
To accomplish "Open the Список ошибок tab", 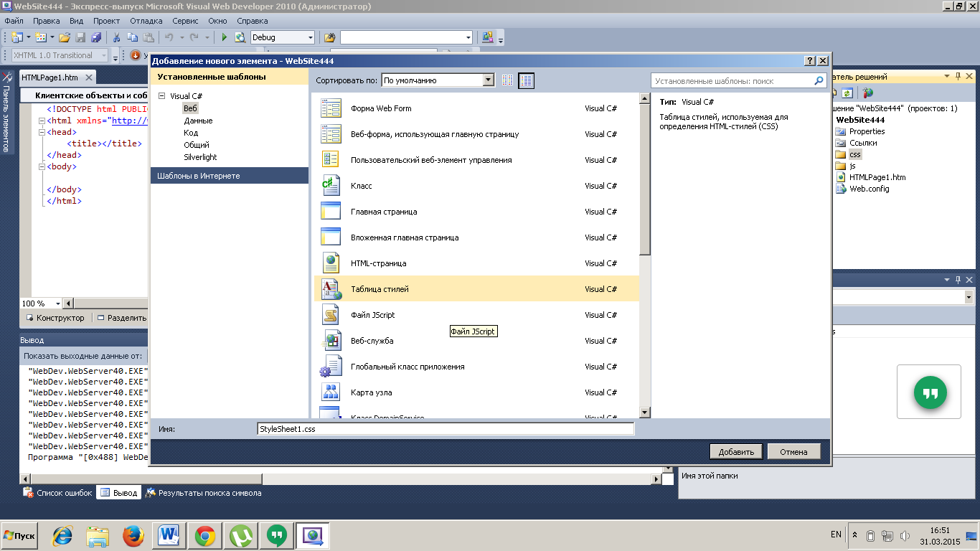I will click(58, 493).
